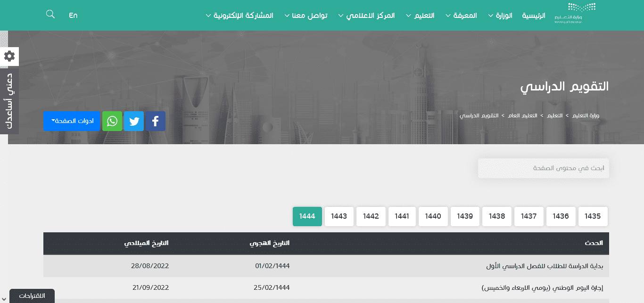Select the 1443 year tab
The height and width of the screenshot is (303, 644).
(339, 216)
